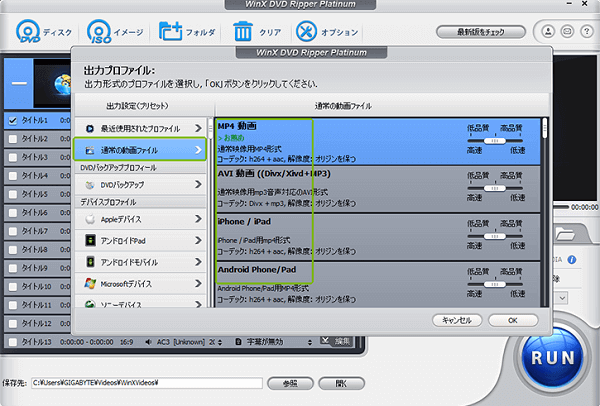Screen dimensions: 600x406
Task: Expand Appleデバイス chevron arrow
Action: 198,219
